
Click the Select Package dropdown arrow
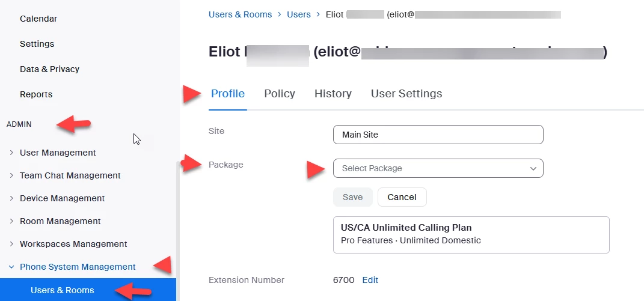(x=533, y=169)
